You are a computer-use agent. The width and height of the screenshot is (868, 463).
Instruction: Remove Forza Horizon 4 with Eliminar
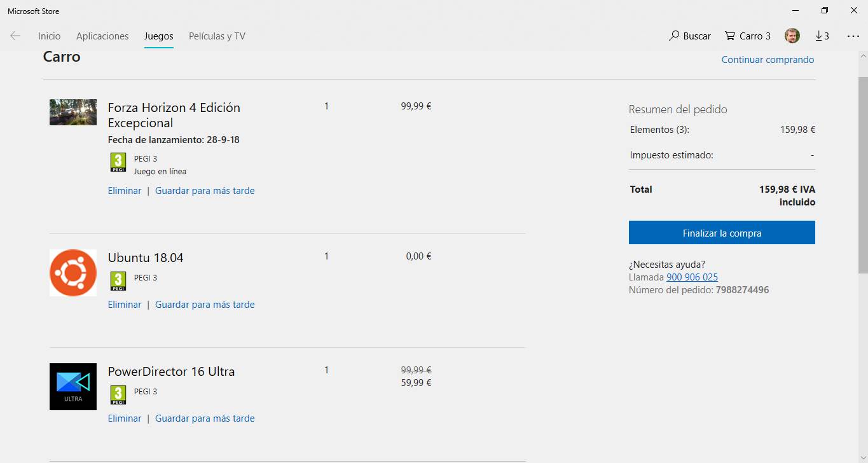125,191
